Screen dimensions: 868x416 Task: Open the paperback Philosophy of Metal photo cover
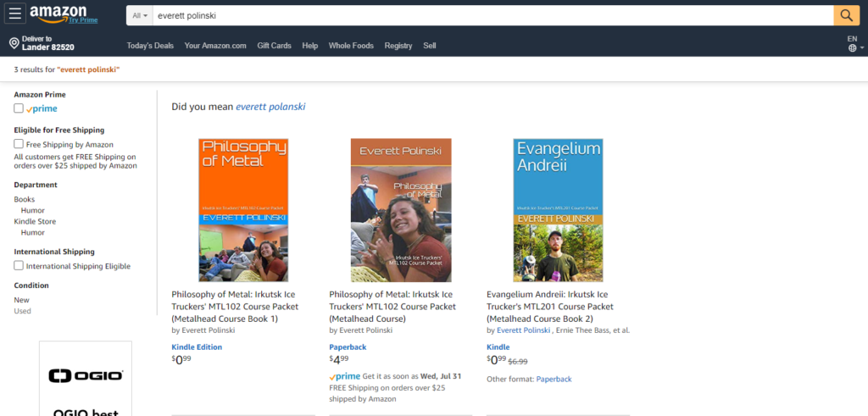[x=401, y=210]
